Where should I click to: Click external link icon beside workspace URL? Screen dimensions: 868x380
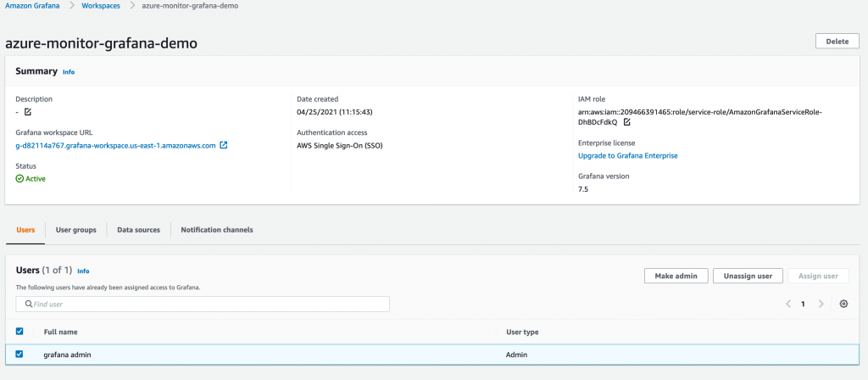(224, 145)
